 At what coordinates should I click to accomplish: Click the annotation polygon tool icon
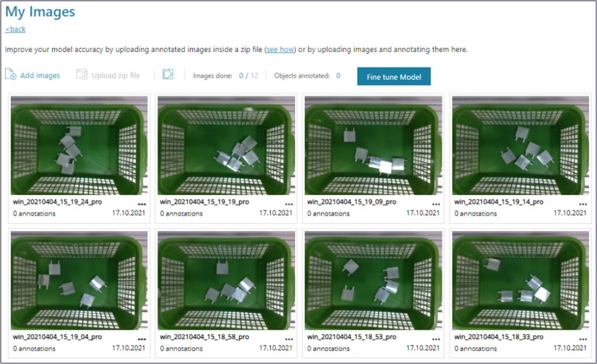[168, 74]
